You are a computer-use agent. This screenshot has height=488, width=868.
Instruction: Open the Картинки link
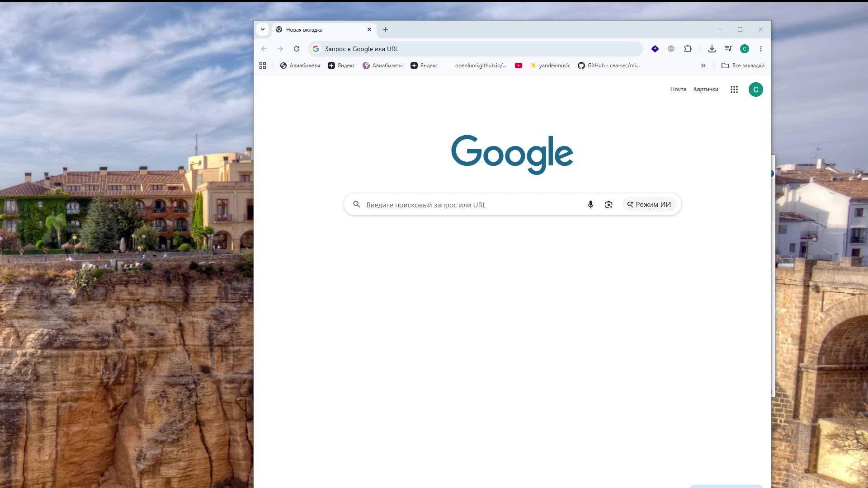point(706,89)
